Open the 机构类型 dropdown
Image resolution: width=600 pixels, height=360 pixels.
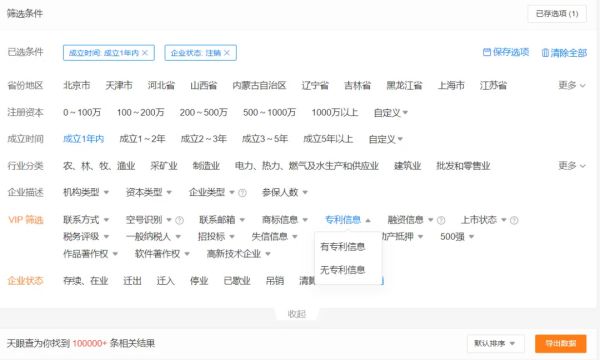(86, 192)
